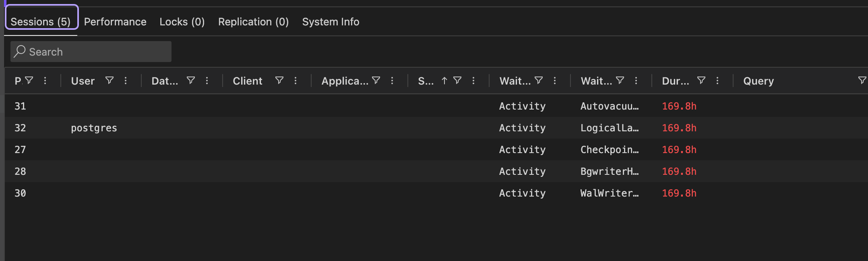The image size is (868, 261).
Task: Filter first Wait... column with funnel icon
Action: click(539, 81)
